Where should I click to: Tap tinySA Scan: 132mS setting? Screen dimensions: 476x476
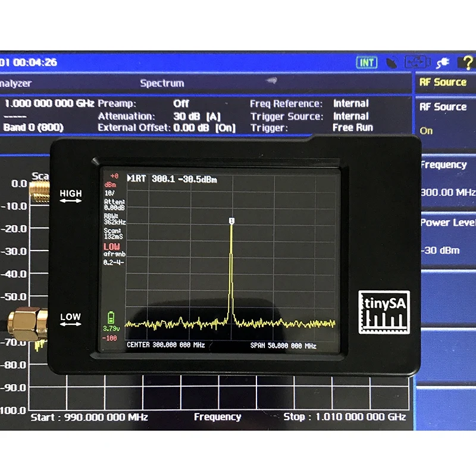[x=113, y=233]
